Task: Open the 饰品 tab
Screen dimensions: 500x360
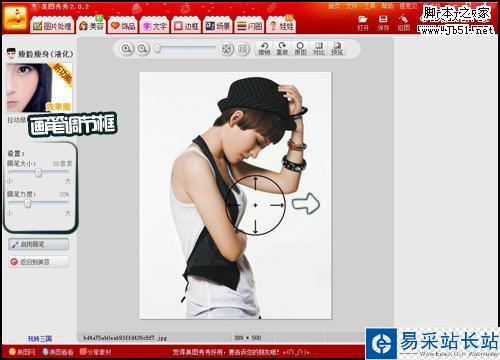Action: (x=123, y=26)
